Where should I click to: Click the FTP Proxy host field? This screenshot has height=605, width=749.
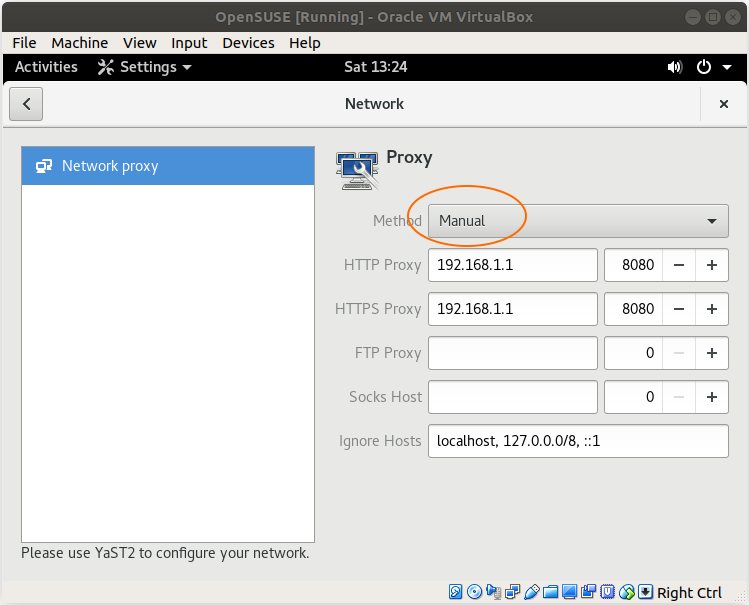(x=513, y=353)
